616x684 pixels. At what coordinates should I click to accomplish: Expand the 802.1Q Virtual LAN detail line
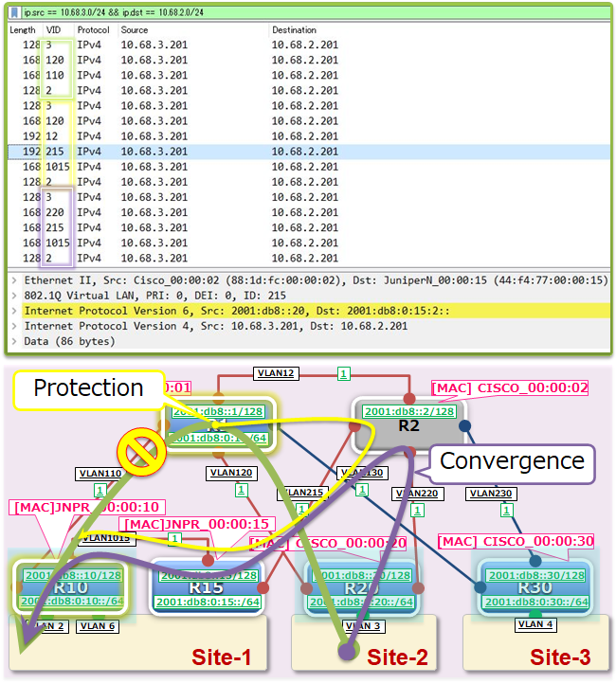(14, 296)
